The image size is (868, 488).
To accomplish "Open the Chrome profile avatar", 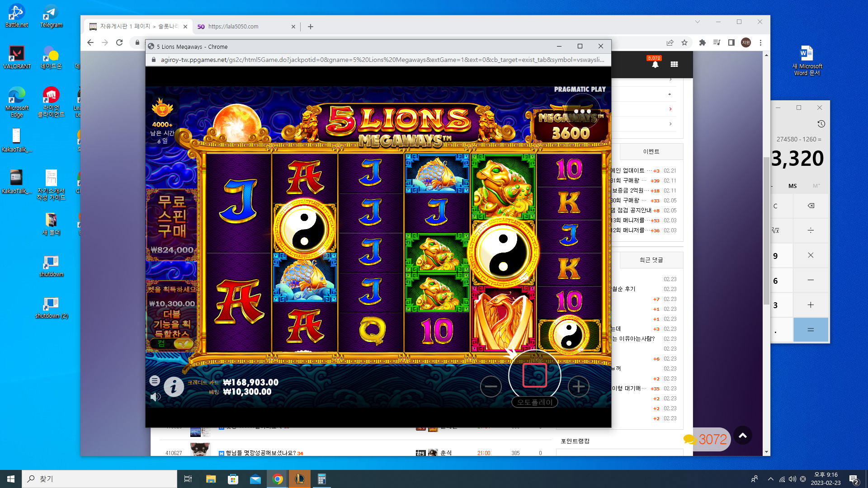I will point(746,42).
